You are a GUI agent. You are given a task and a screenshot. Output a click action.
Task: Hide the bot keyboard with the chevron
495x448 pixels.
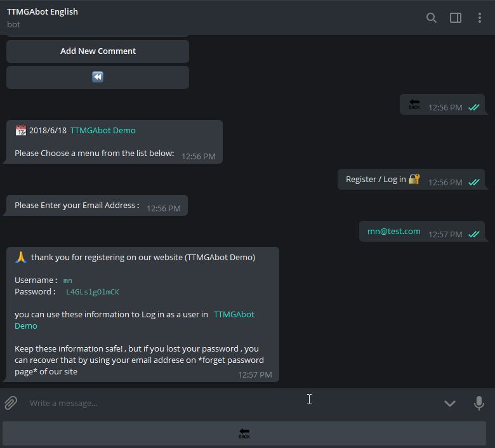pos(450,403)
